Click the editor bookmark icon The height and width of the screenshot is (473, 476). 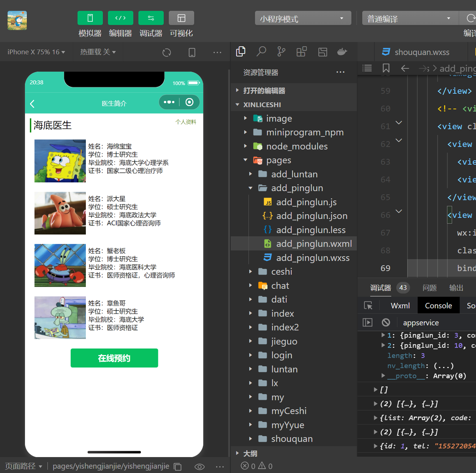coord(386,68)
